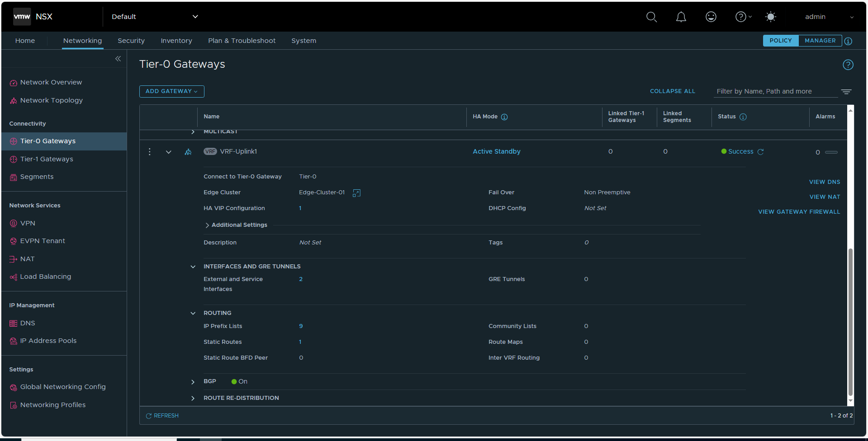868x441 pixels.
Task: Open the admin user dropdown
Action: (829, 17)
